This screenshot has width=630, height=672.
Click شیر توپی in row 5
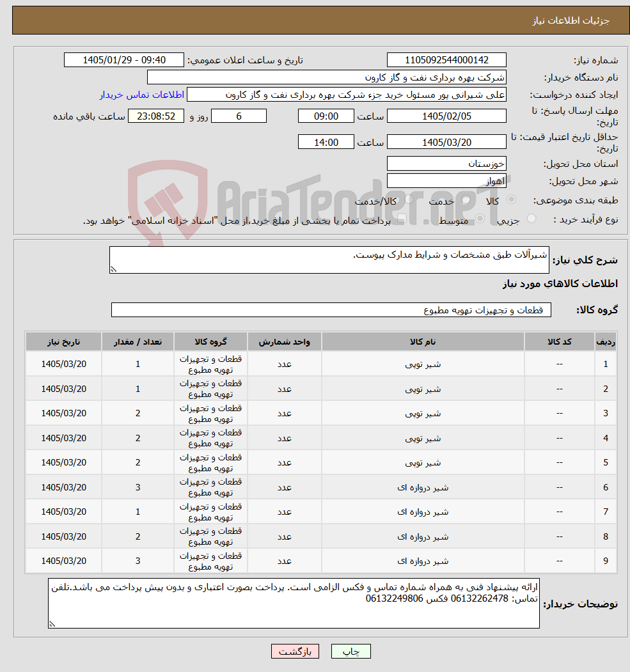coord(423,463)
